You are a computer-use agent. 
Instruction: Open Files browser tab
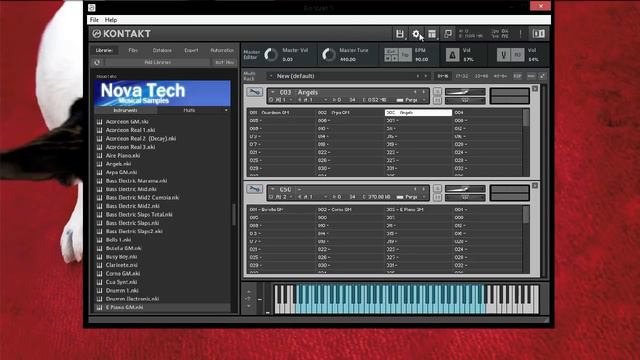[x=133, y=50]
